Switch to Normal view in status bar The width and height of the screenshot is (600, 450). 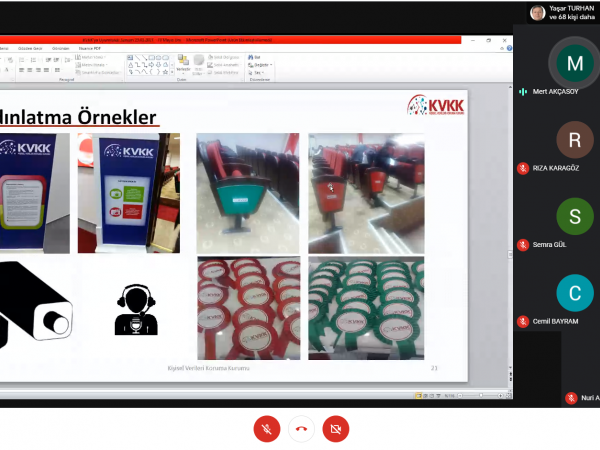[x=419, y=396]
